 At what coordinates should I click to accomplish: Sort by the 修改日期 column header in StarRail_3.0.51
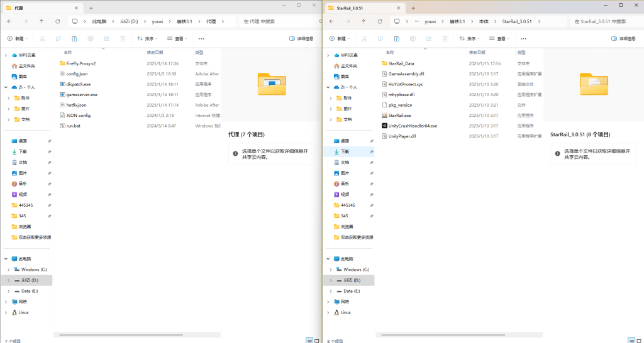click(x=477, y=52)
